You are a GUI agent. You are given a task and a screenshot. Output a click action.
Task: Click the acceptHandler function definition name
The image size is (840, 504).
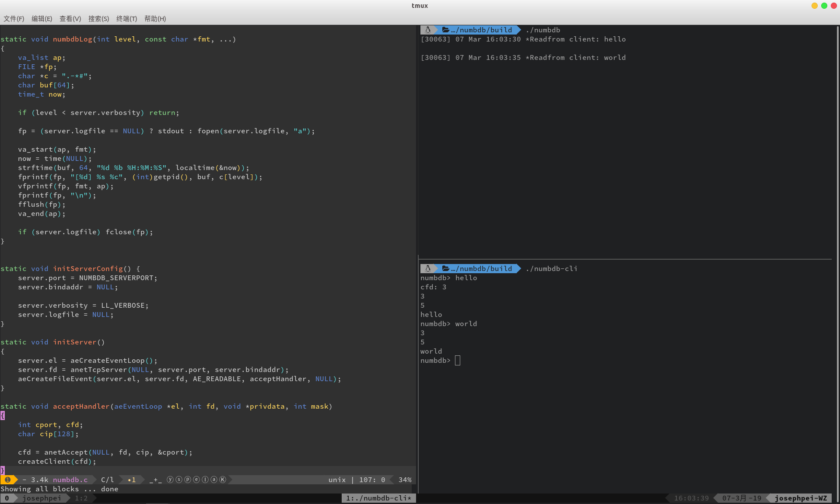81,407
